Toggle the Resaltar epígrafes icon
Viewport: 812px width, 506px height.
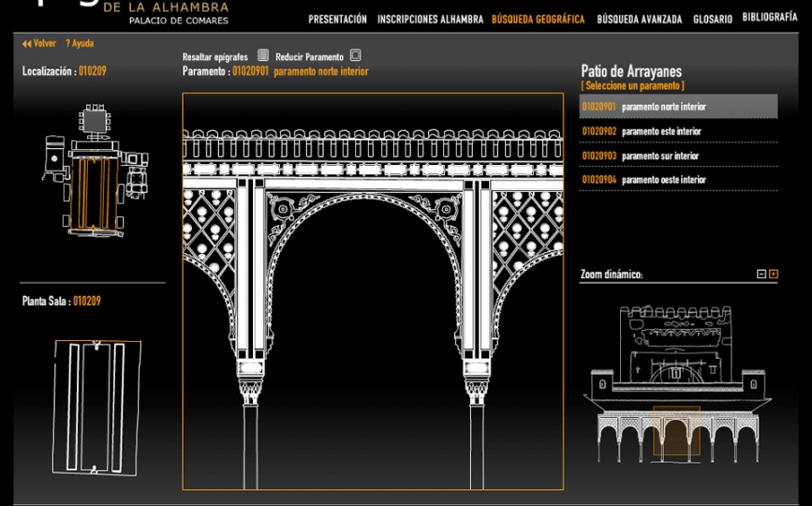(x=263, y=55)
